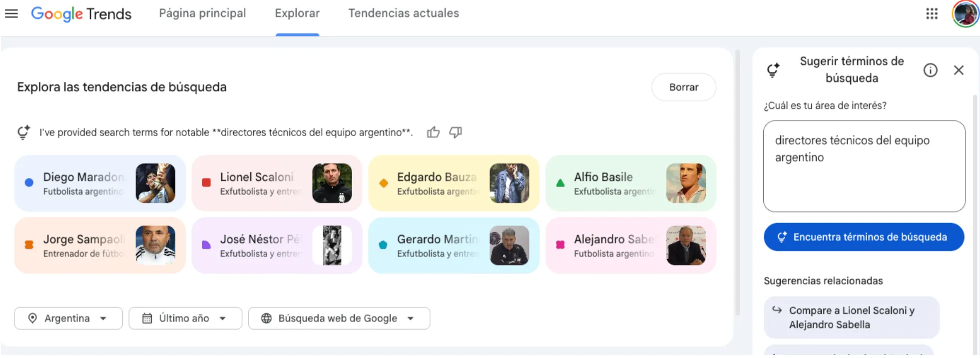Give thumbs up feedback on suggestions
Viewport: 980px width, 358px height.
[x=433, y=132]
